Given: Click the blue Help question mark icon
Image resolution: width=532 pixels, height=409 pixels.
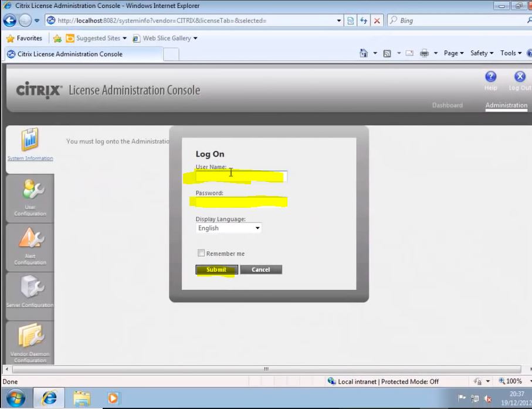Looking at the screenshot, I should point(490,77).
